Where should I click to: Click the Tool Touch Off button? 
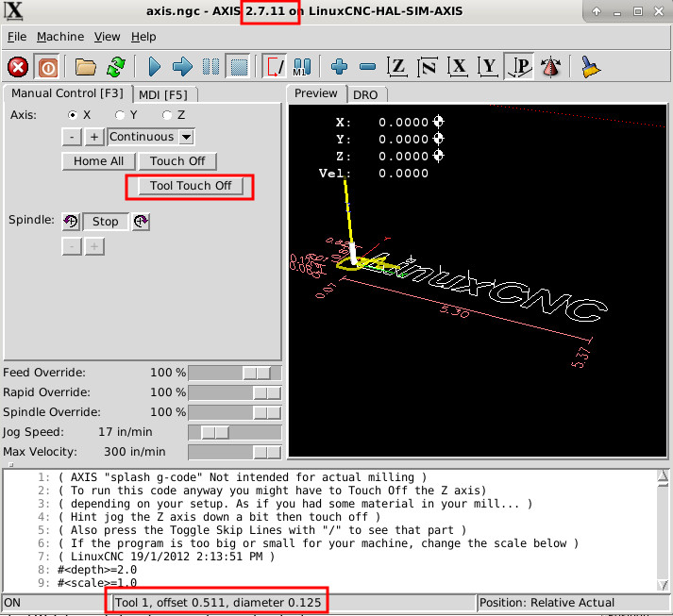[x=191, y=186]
